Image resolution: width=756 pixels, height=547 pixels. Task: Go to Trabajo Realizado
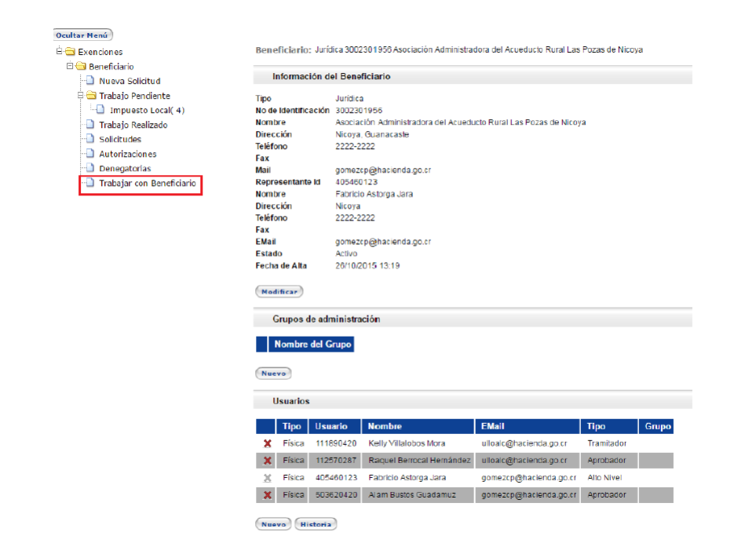click(x=133, y=125)
